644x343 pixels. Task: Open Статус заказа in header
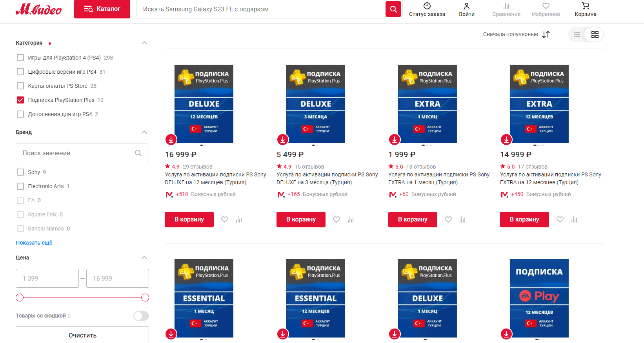tap(427, 9)
